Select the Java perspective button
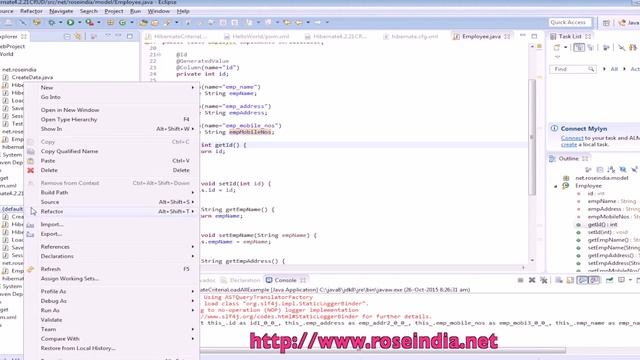This screenshot has width=640, height=360. pyautogui.click(x=629, y=23)
